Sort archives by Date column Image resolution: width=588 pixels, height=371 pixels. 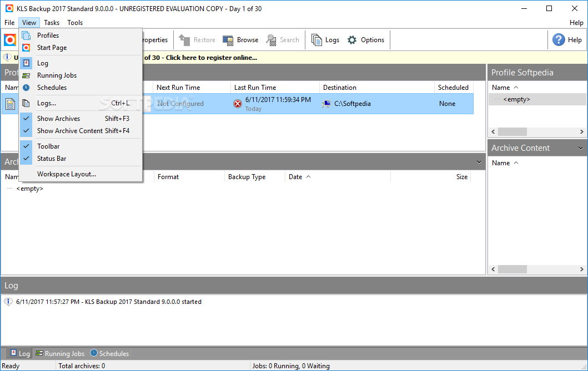click(338, 177)
